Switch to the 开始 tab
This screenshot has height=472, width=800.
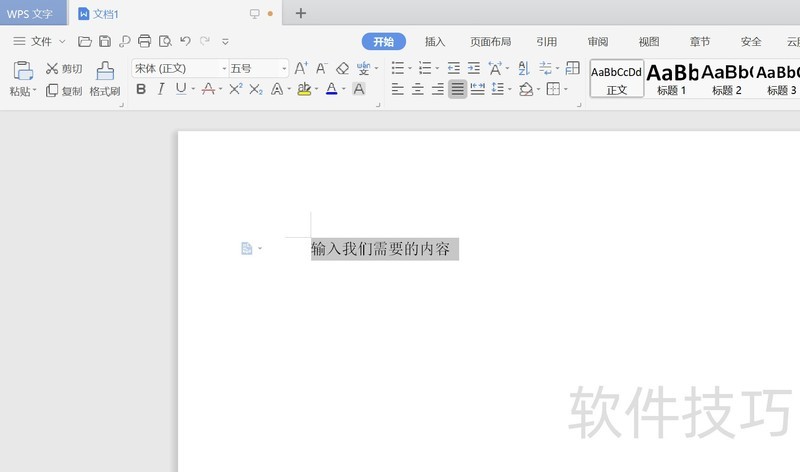pyautogui.click(x=384, y=41)
